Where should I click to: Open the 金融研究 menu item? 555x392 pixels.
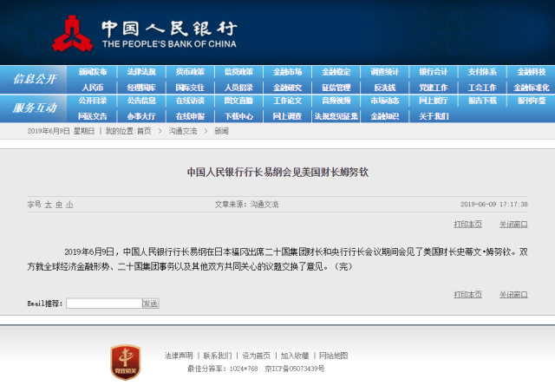(287, 88)
